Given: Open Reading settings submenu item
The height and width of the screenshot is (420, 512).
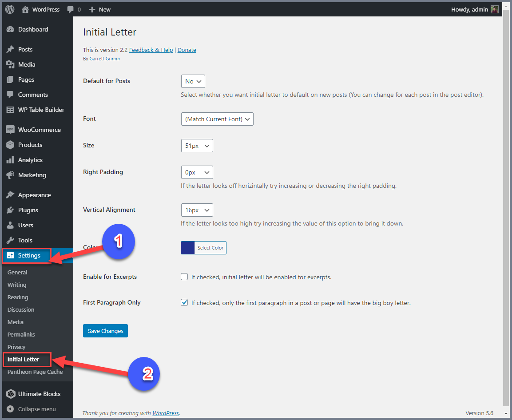Looking at the screenshot, I should 18,297.
